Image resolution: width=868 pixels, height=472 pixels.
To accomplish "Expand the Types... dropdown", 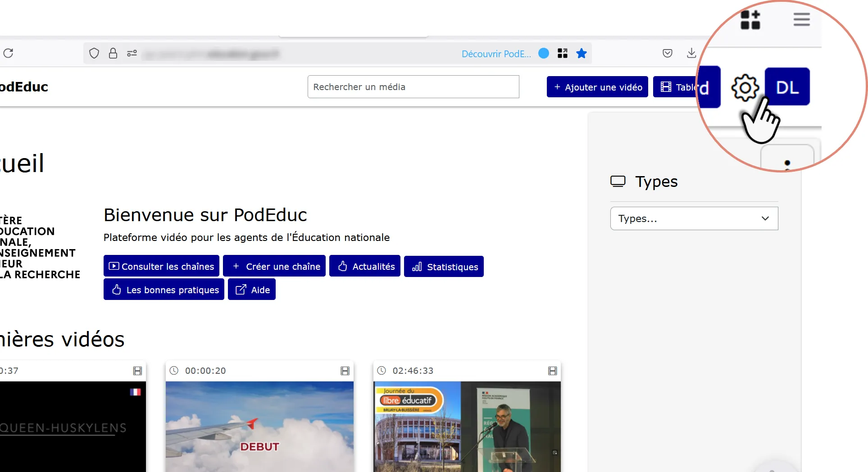I will tap(694, 218).
